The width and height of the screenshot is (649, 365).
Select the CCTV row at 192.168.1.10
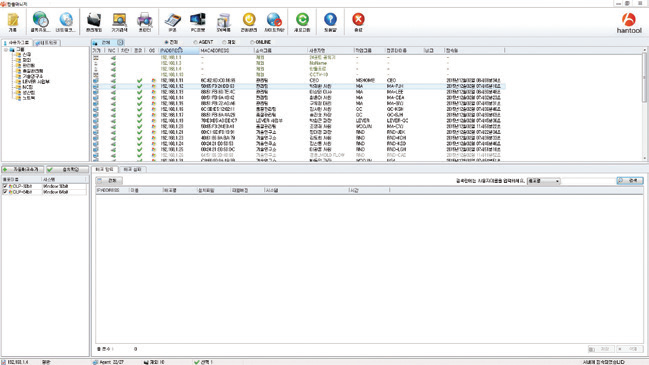point(298,74)
